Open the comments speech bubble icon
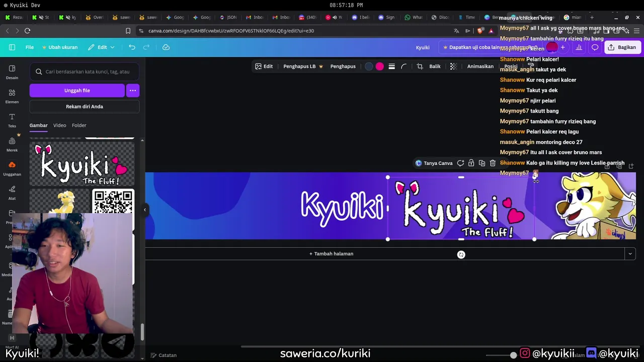The height and width of the screenshot is (362, 644). pyautogui.click(x=595, y=47)
